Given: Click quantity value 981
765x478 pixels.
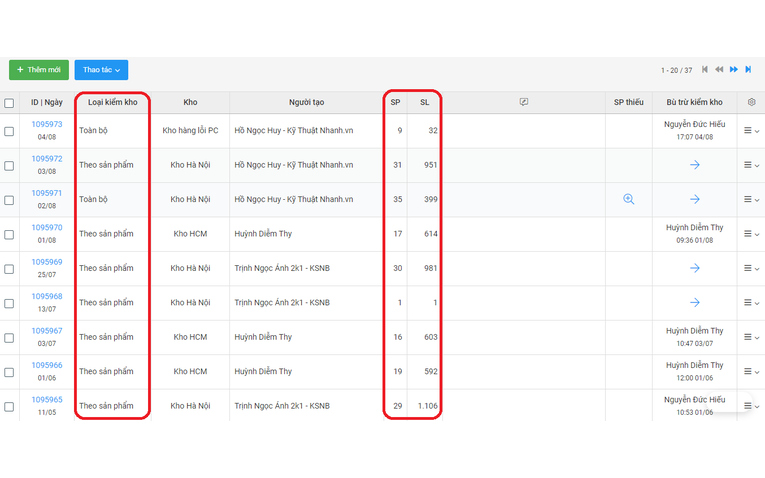Looking at the screenshot, I should coord(430,268).
